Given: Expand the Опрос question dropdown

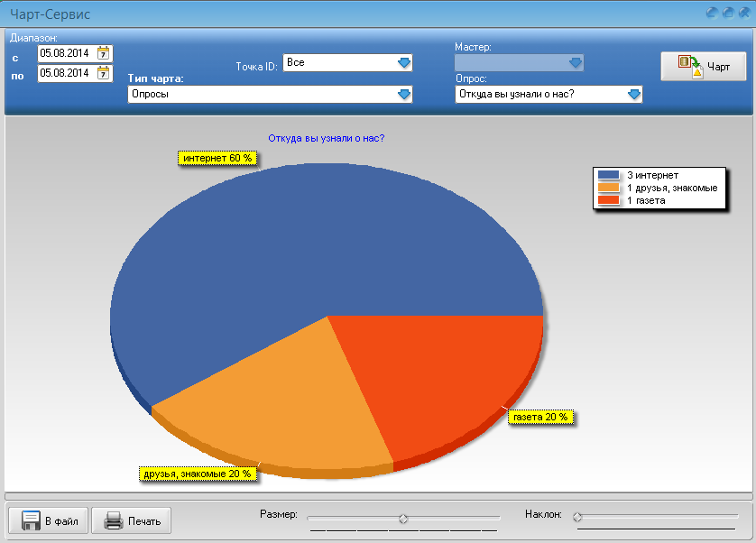Looking at the screenshot, I should point(634,94).
